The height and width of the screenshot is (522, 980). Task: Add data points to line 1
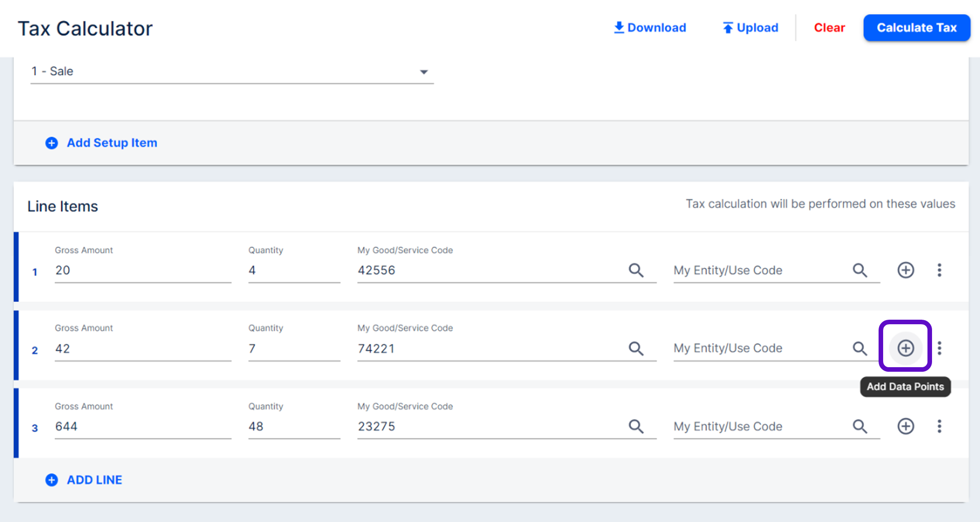[906, 270]
